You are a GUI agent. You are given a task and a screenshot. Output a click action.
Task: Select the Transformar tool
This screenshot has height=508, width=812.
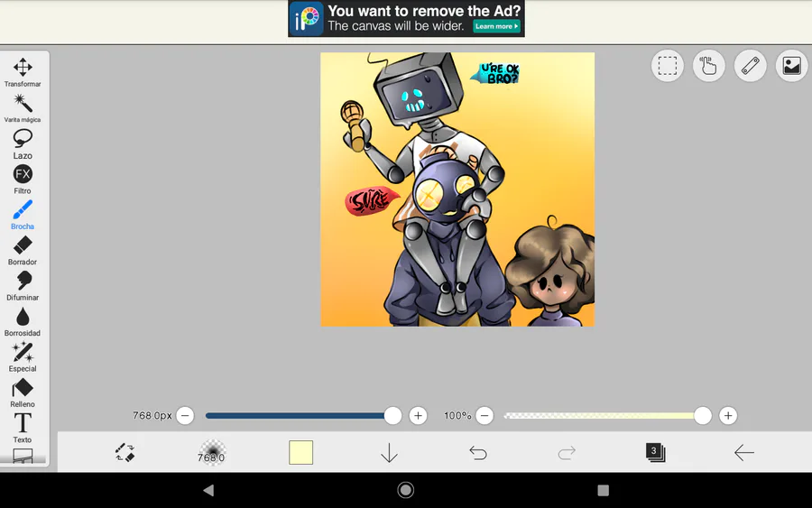[23, 72]
